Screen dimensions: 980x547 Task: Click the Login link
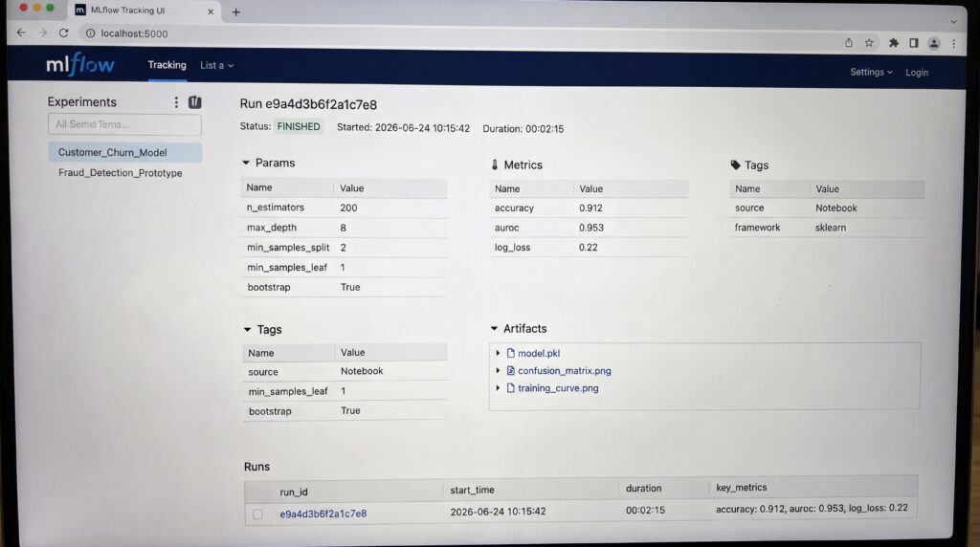click(x=916, y=73)
